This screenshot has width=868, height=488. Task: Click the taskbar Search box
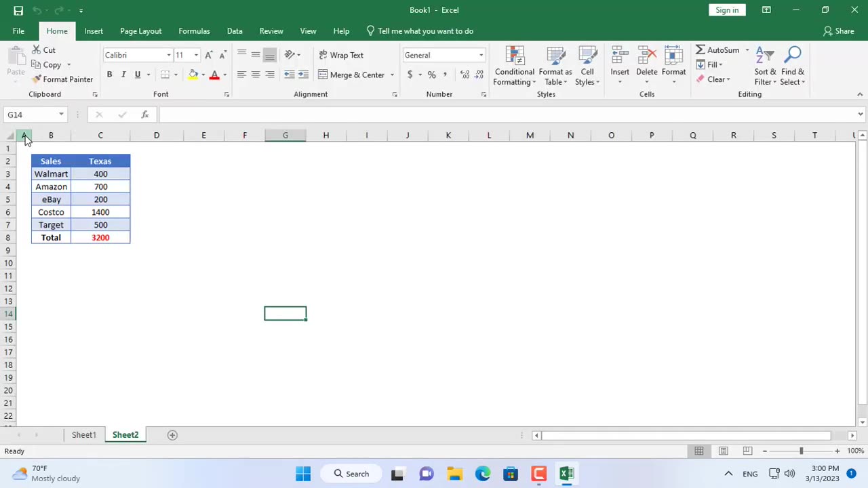(x=351, y=474)
